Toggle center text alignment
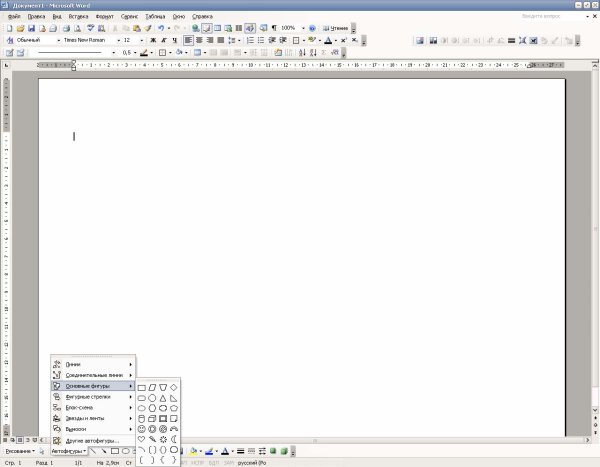Screen dimensions: 600x467 [x=199, y=40]
